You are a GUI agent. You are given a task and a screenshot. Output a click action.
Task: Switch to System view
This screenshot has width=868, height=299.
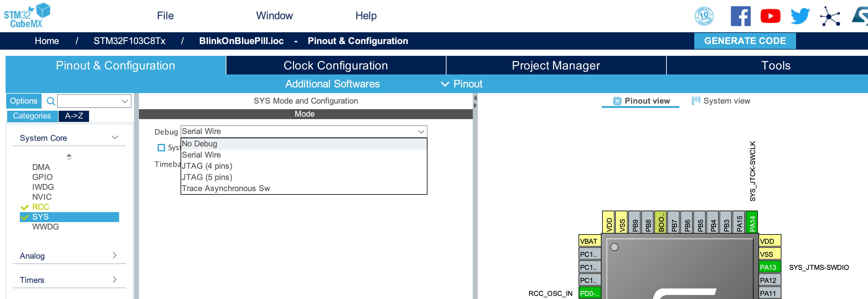[x=721, y=101]
